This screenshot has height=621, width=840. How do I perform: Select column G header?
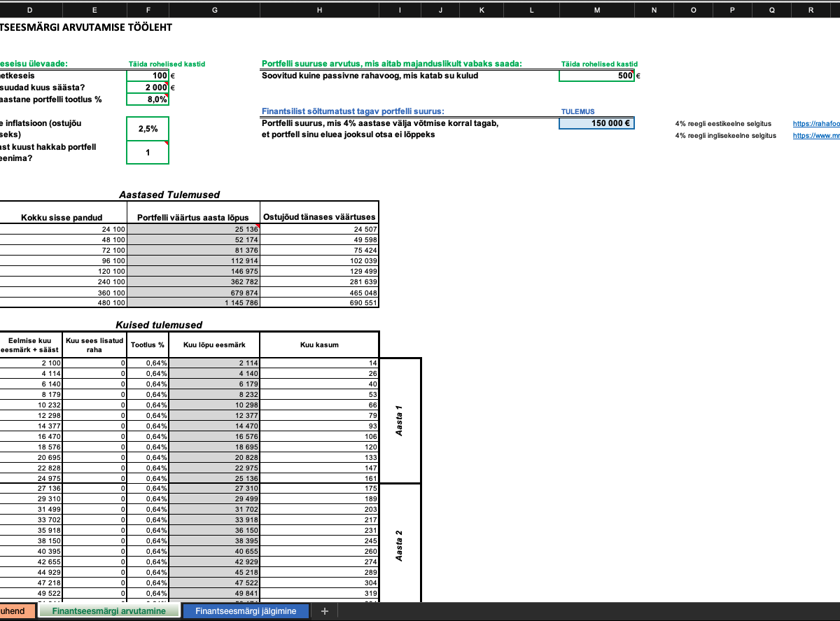point(214,10)
